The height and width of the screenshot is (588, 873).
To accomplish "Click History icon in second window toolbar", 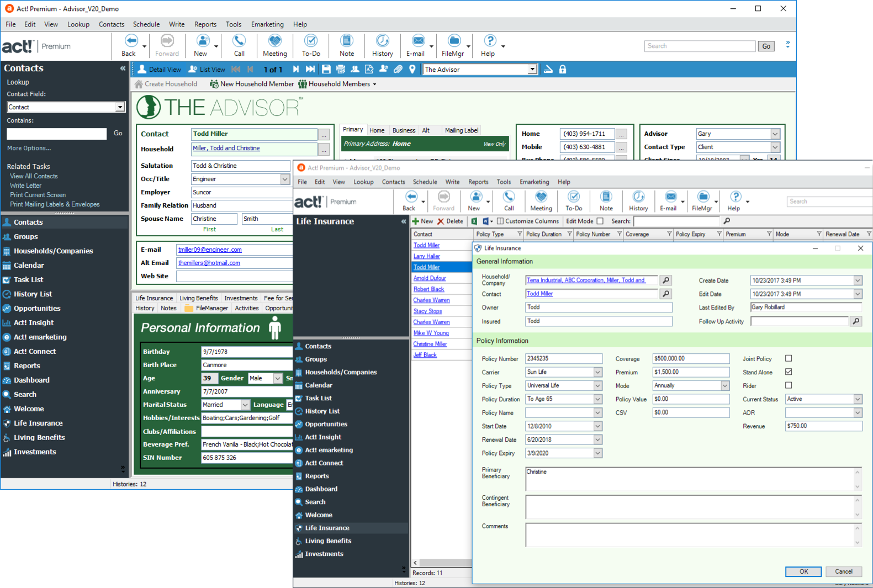I will (x=638, y=197).
